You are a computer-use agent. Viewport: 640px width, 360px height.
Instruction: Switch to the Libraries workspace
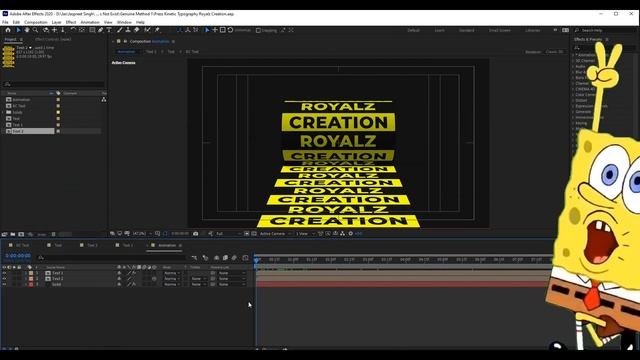[533, 30]
